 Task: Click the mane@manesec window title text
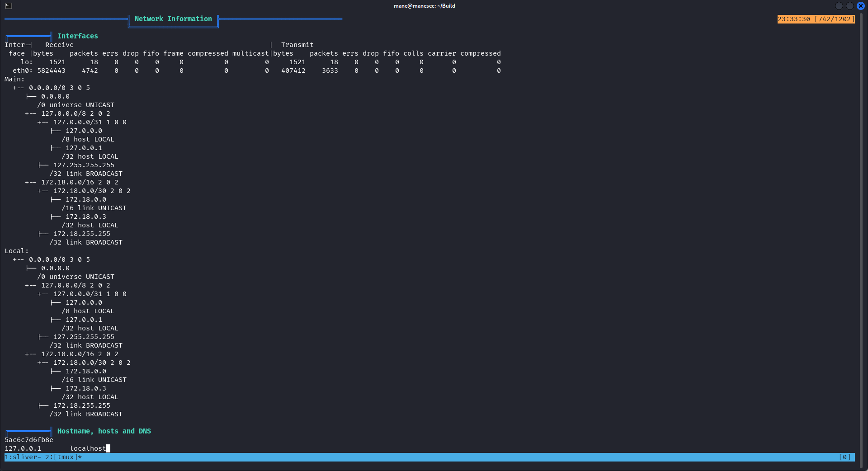(x=424, y=6)
